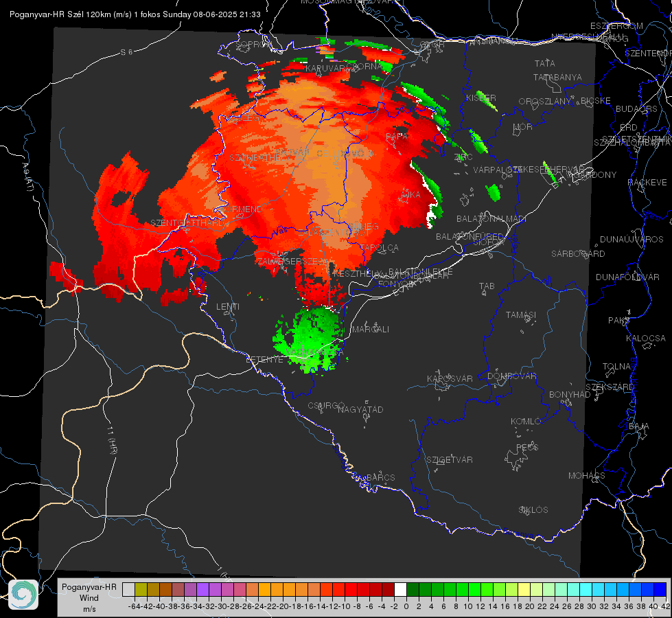The image size is (672, 618).
Task: Select the DUNAFOLDVAR town label
Action: pos(627,277)
